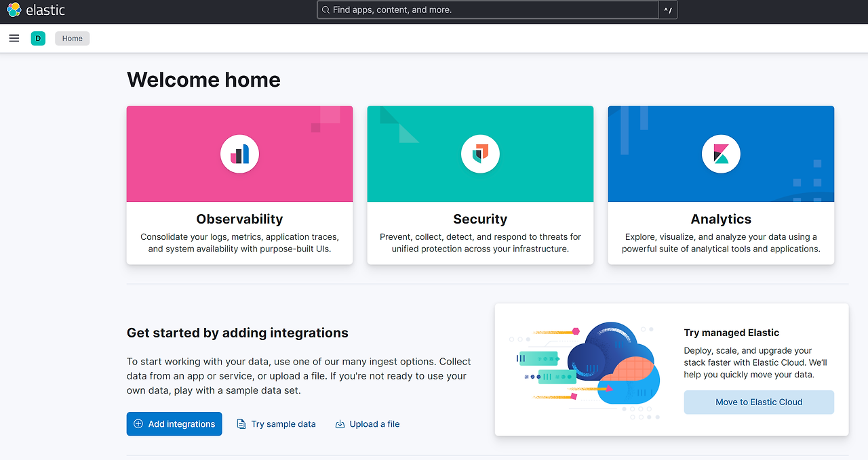Click the Observability bar chart icon
Screen dimensions: 868x460
[x=239, y=154]
